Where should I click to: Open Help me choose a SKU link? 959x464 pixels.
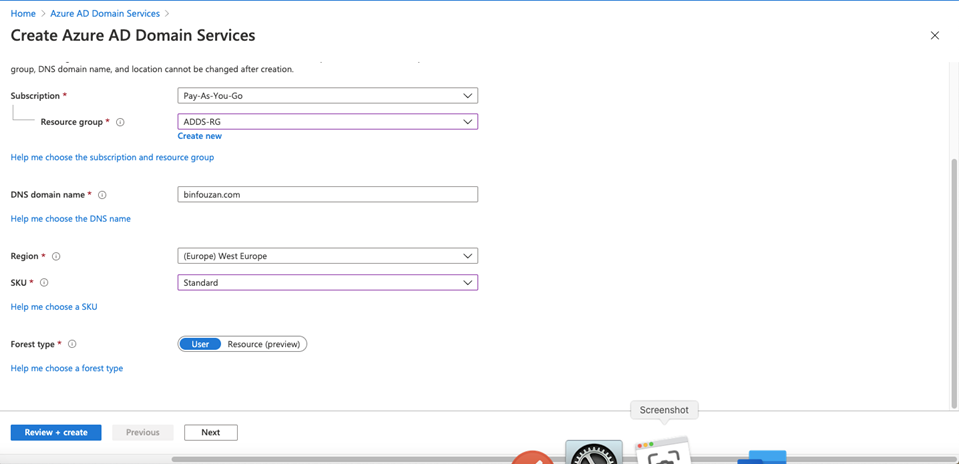coord(54,307)
